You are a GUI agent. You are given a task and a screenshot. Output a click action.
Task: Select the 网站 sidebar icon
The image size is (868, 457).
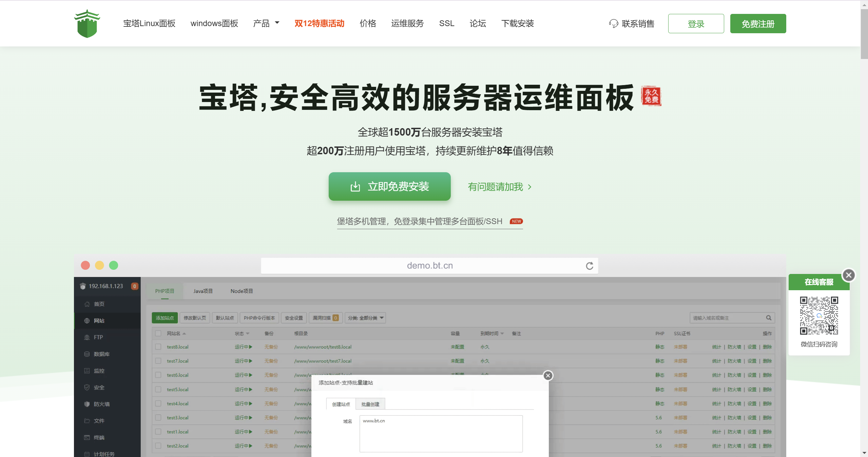[x=99, y=320]
